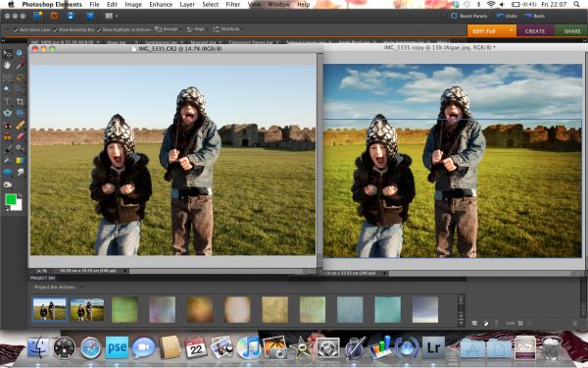Click the blue Help question-mark icon
The width and height of the screenshot is (588, 368).
click(x=90, y=16)
